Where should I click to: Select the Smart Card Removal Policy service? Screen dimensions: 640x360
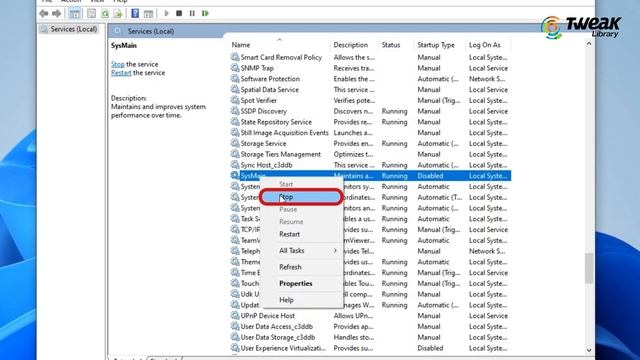pos(370,57)
